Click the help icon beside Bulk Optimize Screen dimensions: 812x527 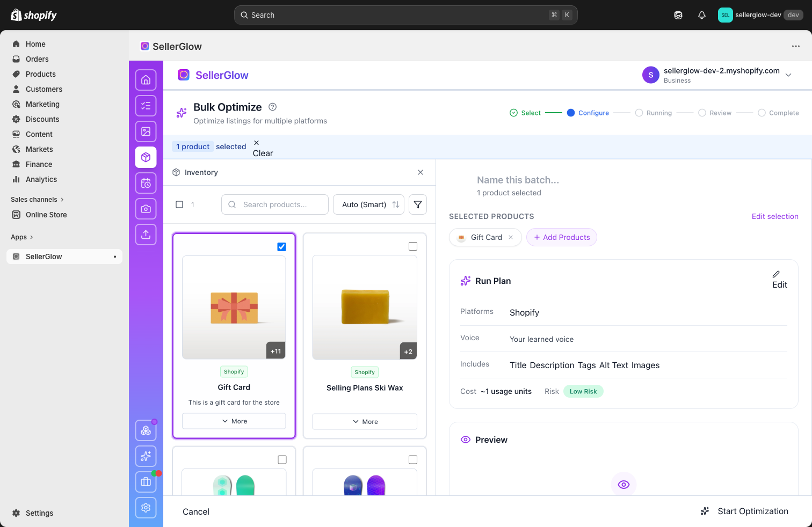tap(272, 107)
